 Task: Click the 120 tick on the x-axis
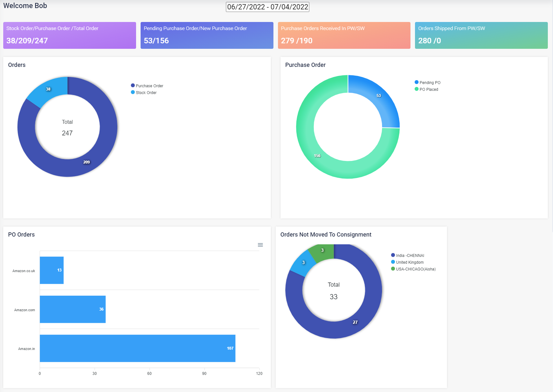point(259,374)
